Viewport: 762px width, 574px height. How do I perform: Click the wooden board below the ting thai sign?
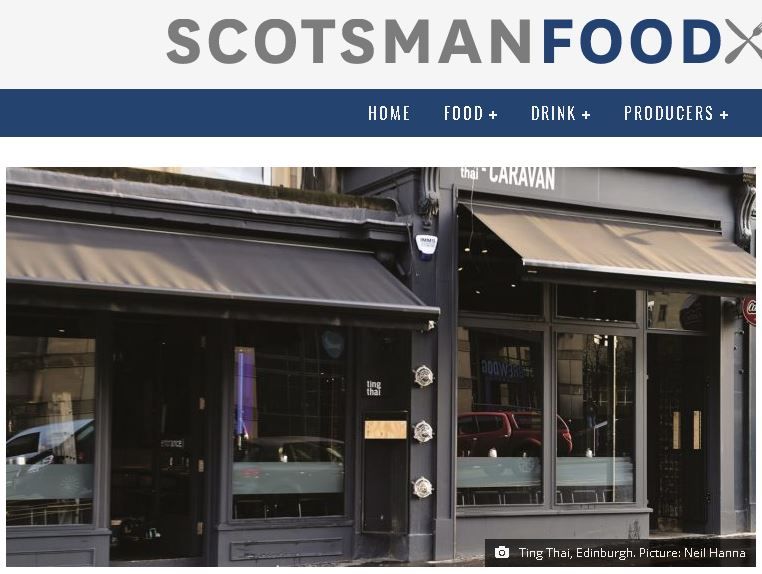coord(386,430)
